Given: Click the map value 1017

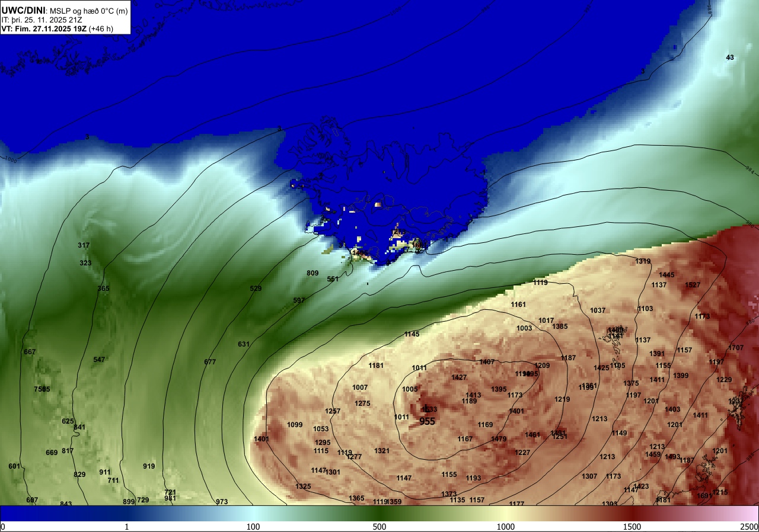Looking at the screenshot, I should point(546,321).
